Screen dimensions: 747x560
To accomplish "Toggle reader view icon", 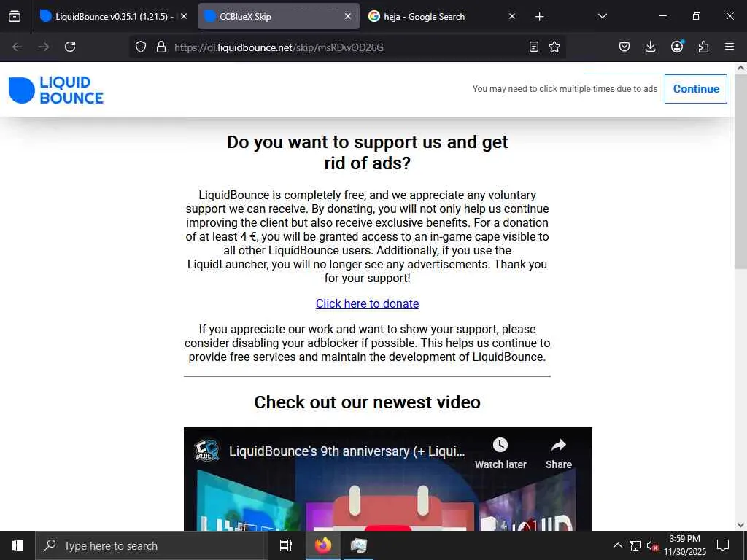I will coord(533,47).
